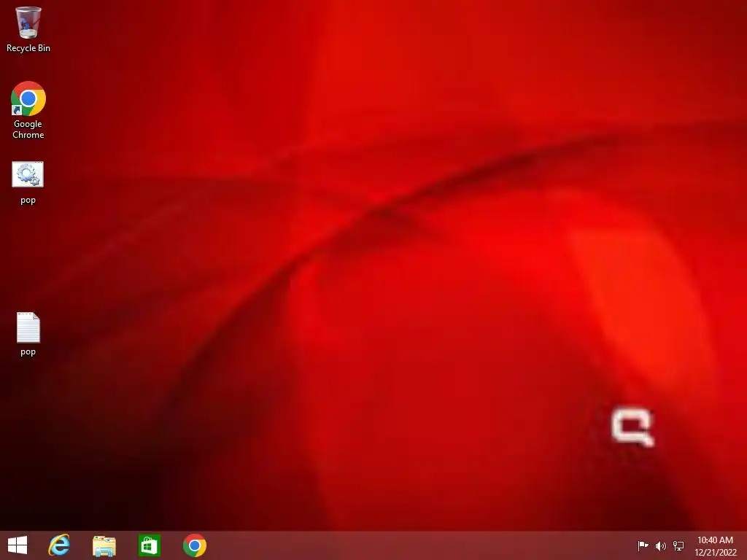Launch Internet Explorer from the taskbar
747x560 pixels.
point(59,545)
